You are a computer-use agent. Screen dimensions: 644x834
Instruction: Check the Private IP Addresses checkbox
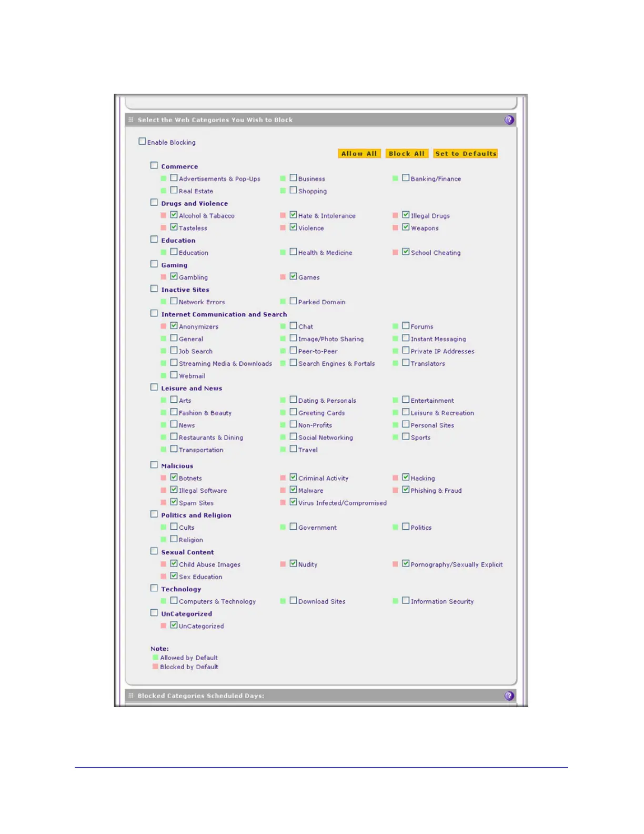pyautogui.click(x=406, y=350)
